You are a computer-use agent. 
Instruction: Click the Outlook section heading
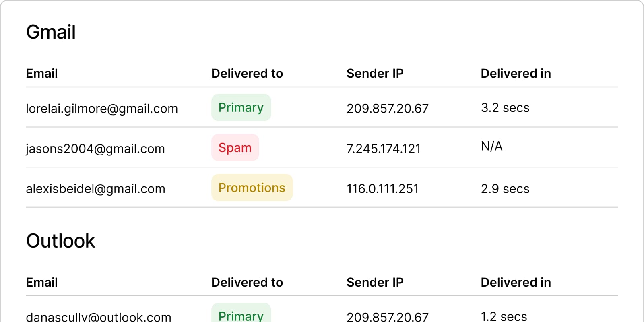pos(60,241)
